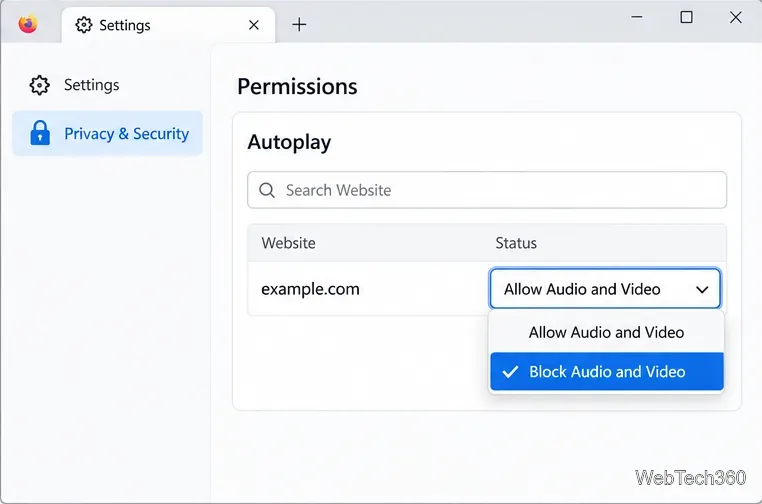Screen dimensions: 762x504
Task: Select the Settings browser tab
Action: click(x=168, y=25)
